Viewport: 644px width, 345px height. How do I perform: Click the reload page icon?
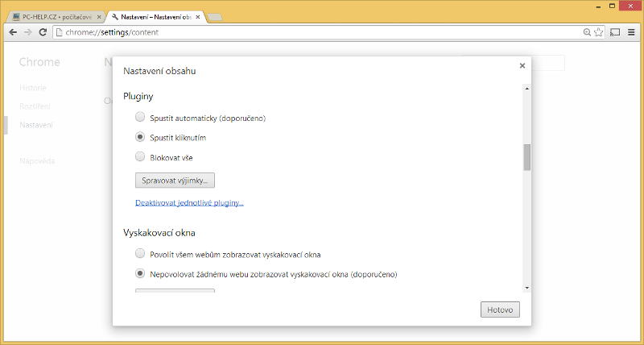point(43,32)
